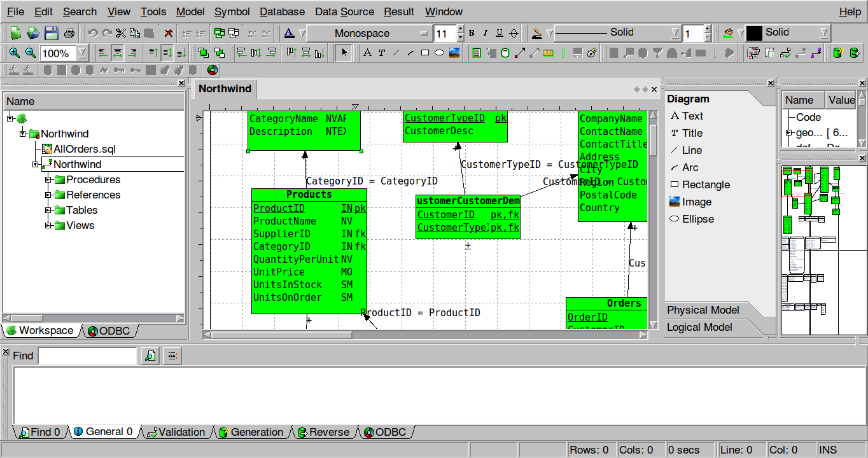Image resolution: width=868 pixels, height=458 pixels.
Task: Open the Monospace font dropdown
Action: coord(370,33)
